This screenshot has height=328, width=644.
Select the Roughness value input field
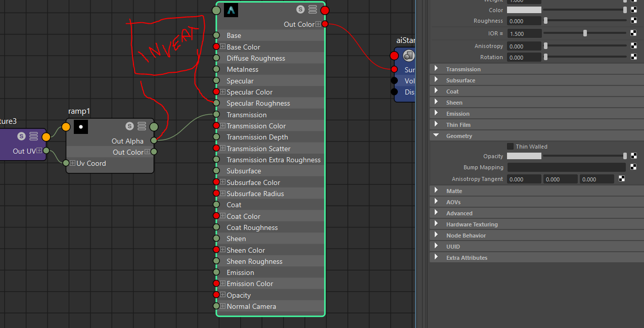click(x=524, y=21)
